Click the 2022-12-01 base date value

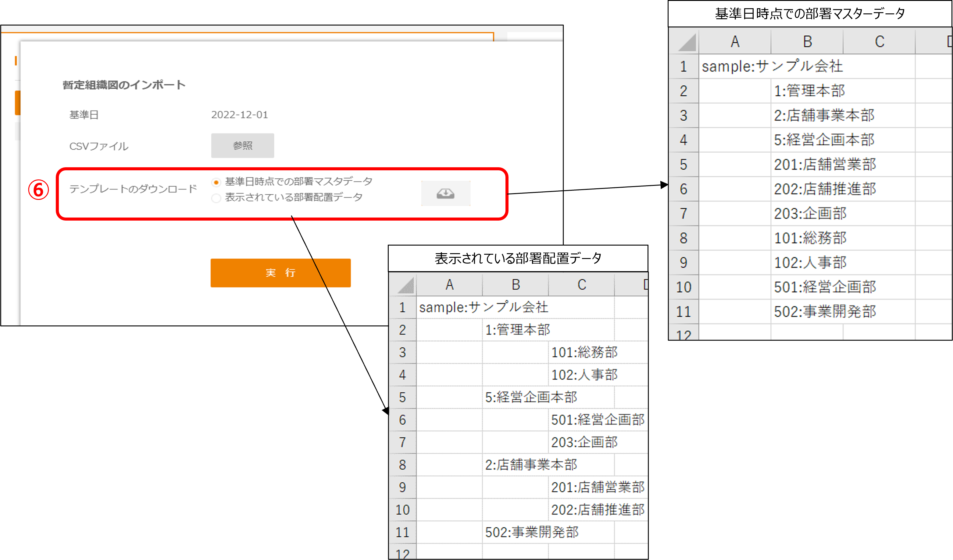[x=239, y=115]
